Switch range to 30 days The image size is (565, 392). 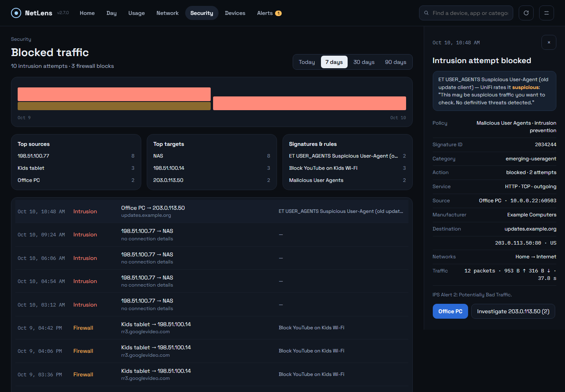364,62
